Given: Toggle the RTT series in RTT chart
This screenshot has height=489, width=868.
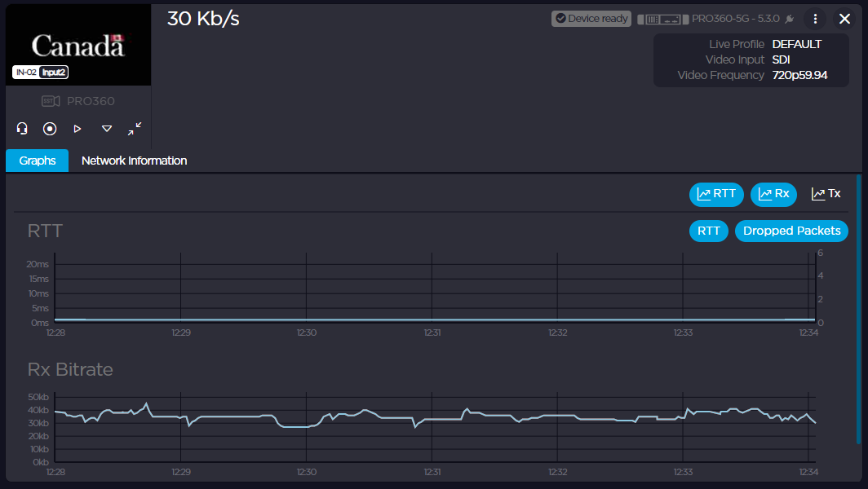Looking at the screenshot, I should [x=709, y=231].
